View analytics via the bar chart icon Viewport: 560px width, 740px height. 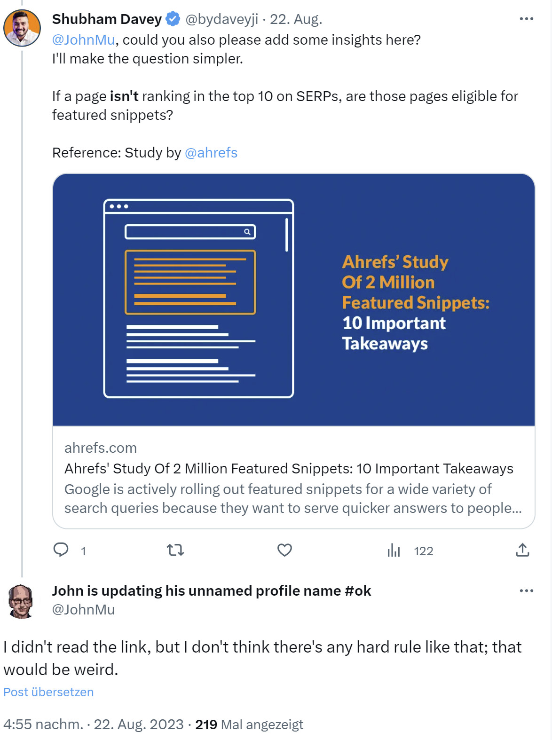coord(394,550)
